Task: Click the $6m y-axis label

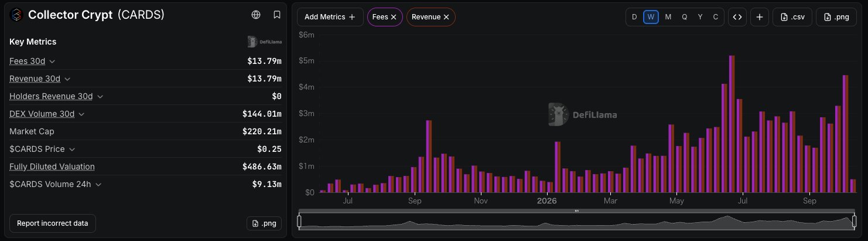Action: coord(307,35)
